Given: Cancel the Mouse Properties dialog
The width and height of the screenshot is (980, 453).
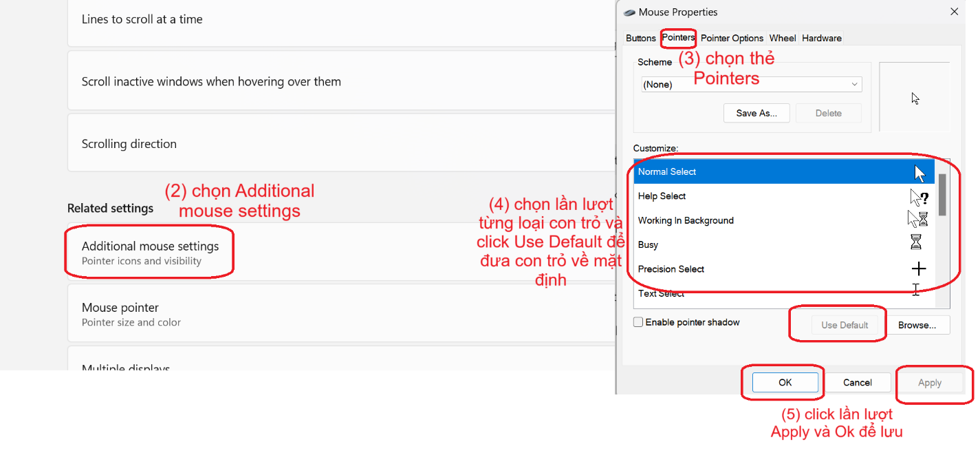Looking at the screenshot, I should 857,383.
